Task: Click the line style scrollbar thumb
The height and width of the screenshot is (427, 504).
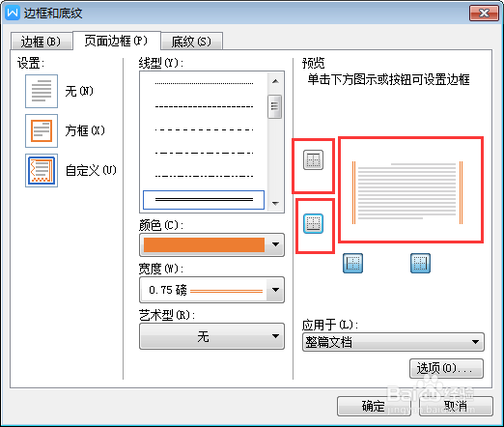Action: coord(275,106)
